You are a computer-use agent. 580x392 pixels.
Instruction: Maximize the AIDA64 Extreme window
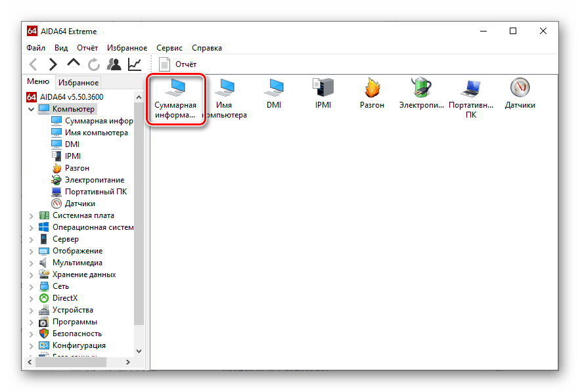click(x=513, y=31)
